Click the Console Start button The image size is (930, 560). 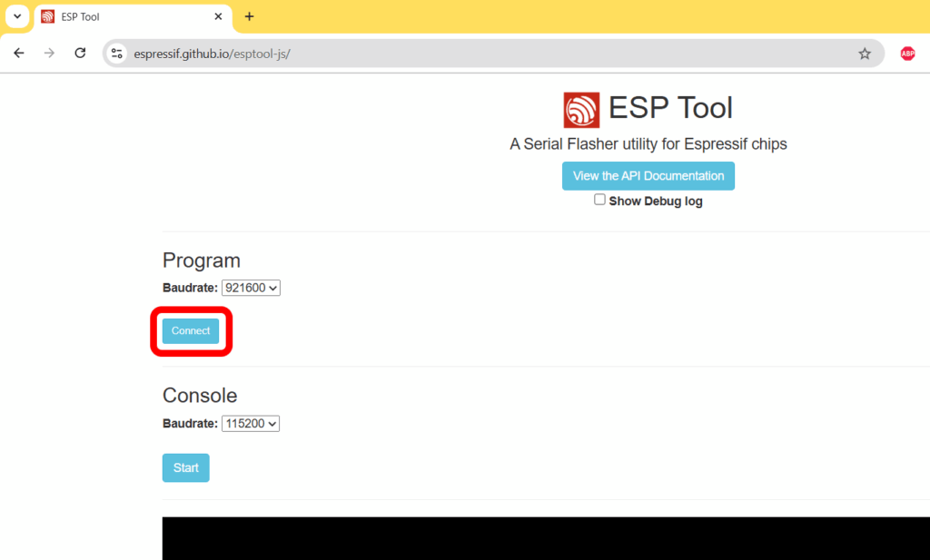[185, 467]
